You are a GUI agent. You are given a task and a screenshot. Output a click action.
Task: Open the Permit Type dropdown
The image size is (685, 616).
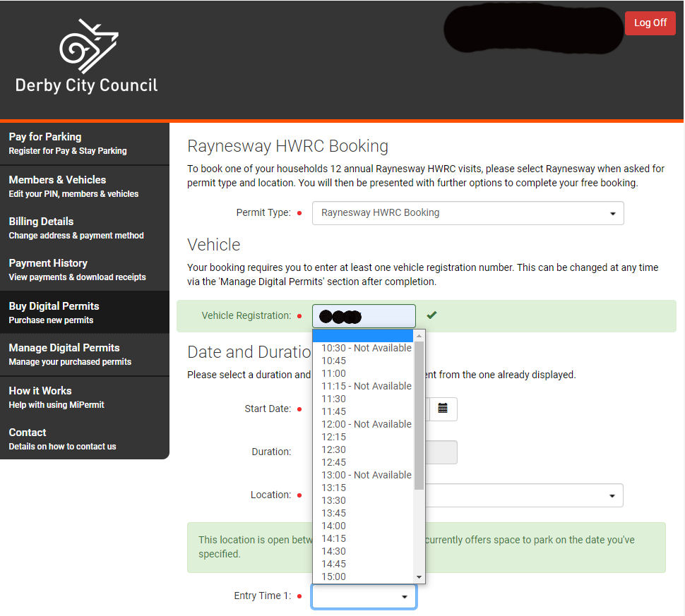(467, 213)
